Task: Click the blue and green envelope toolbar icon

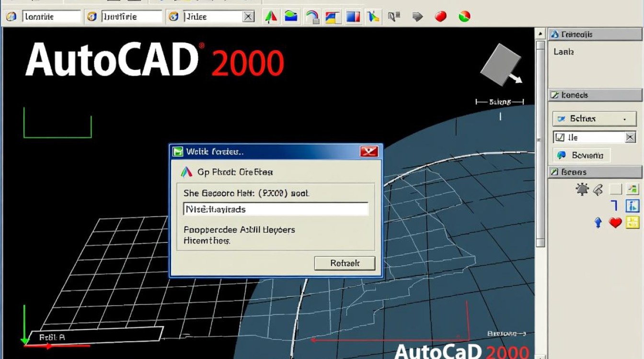Action: point(291,17)
